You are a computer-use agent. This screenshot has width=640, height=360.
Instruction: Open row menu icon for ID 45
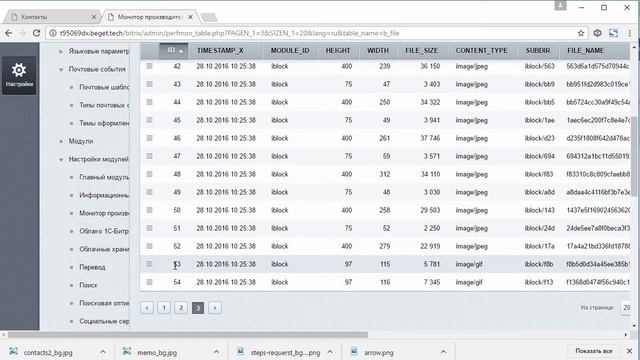click(149, 120)
